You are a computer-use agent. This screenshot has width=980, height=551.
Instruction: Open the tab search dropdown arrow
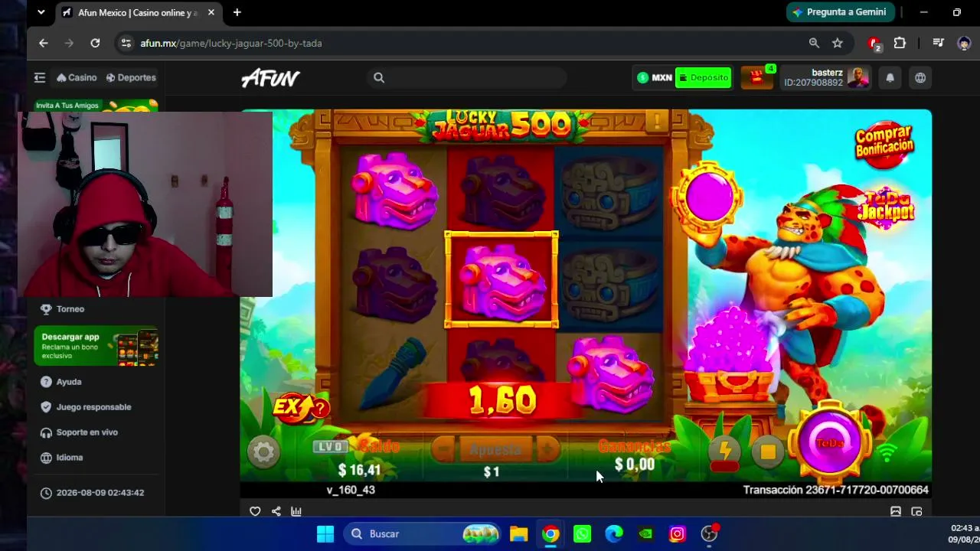click(41, 12)
